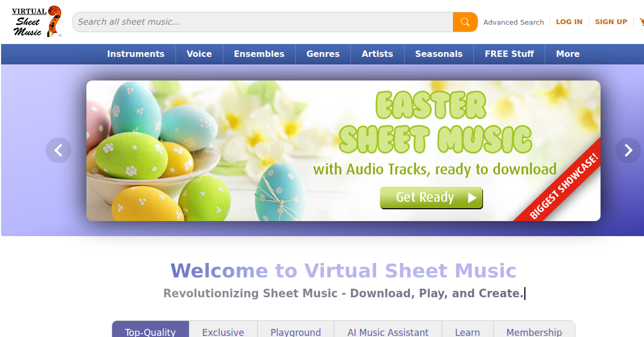Click the Get Ready green button

pyautogui.click(x=431, y=197)
